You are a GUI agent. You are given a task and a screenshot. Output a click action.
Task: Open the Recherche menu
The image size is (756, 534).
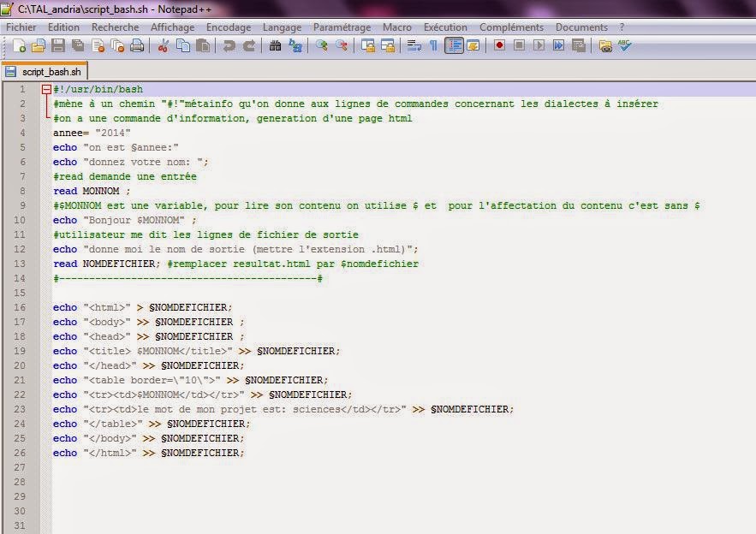pos(116,27)
